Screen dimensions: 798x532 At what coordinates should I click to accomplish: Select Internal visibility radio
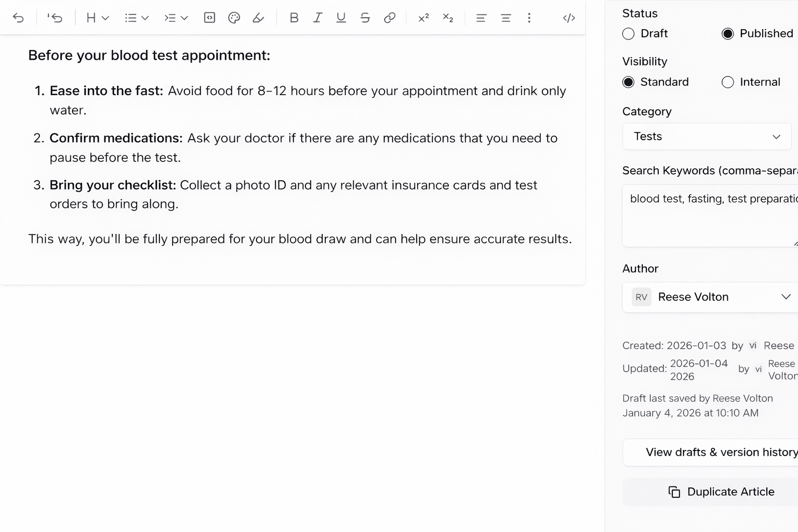[728, 82]
